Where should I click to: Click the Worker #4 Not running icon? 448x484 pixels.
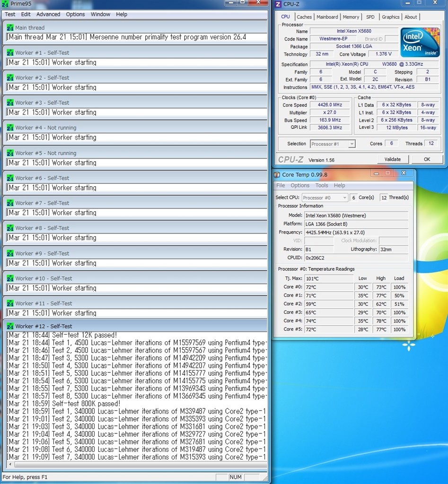click(10, 128)
